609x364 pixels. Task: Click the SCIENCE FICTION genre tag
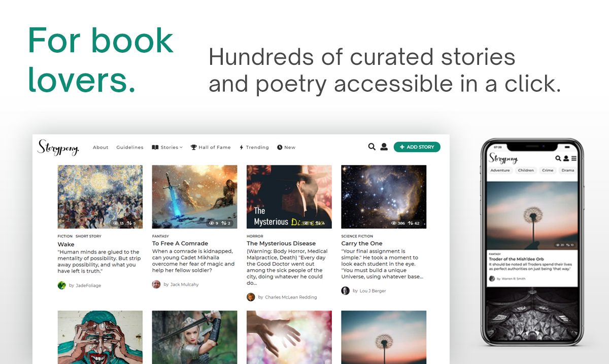coord(357,236)
